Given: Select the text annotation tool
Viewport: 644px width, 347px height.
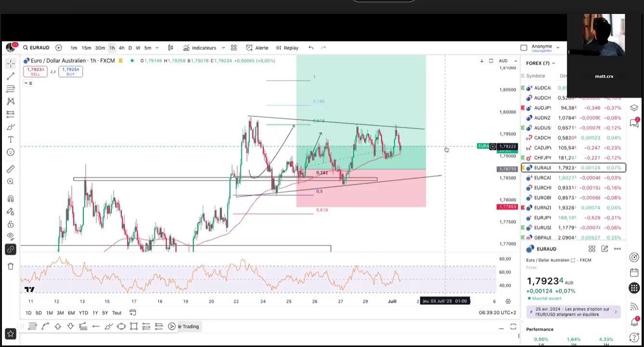Looking at the screenshot, I should [11, 140].
